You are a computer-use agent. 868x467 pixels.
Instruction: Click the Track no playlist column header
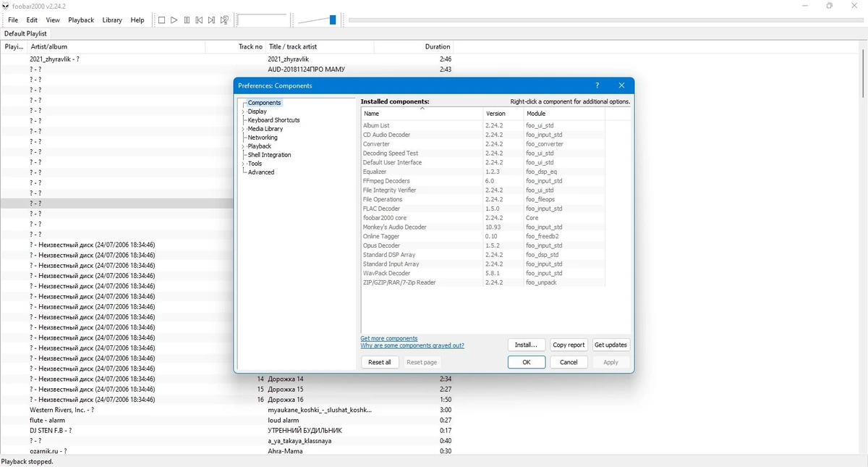click(236, 46)
